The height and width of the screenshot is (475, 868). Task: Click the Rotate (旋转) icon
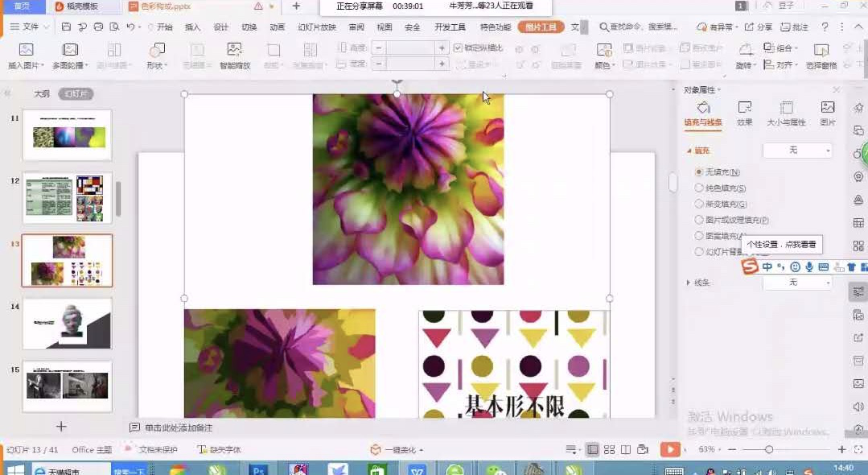click(x=745, y=50)
